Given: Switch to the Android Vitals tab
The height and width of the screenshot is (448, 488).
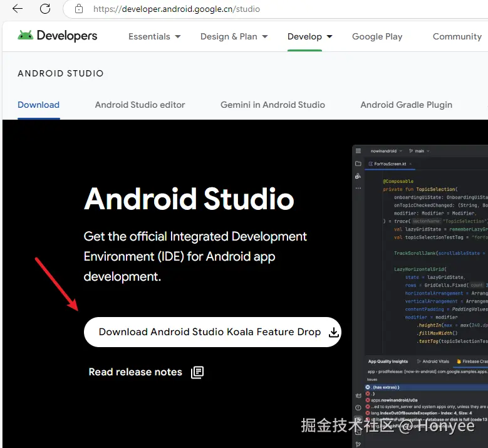Looking at the screenshot, I should tap(433, 362).
